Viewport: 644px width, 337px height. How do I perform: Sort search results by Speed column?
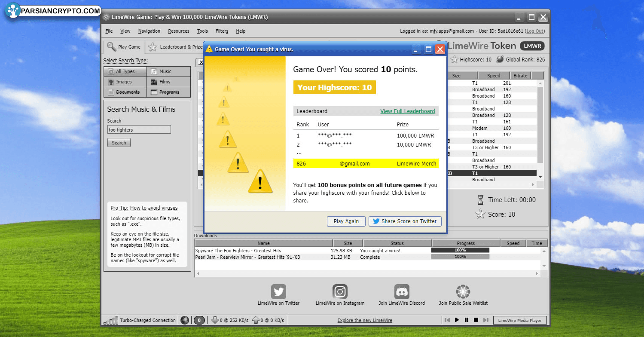[x=494, y=76]
